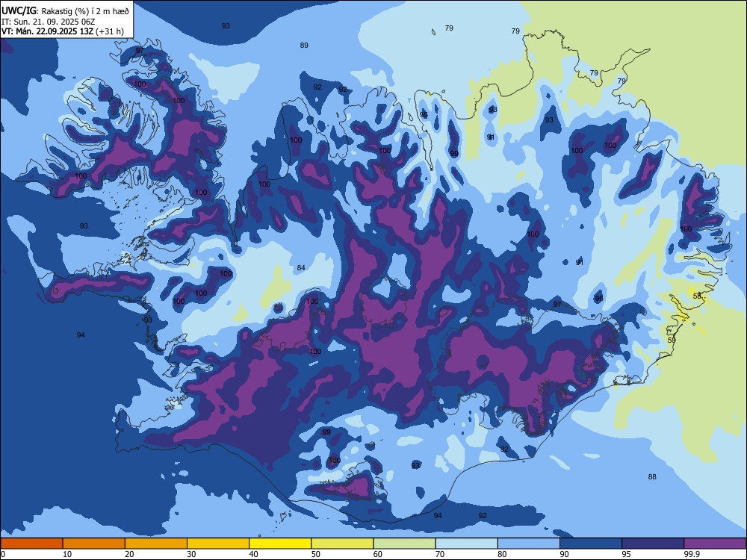Click the '58' value in the yellow patch
Screen dimensions: 747x560
click(697, 296)
